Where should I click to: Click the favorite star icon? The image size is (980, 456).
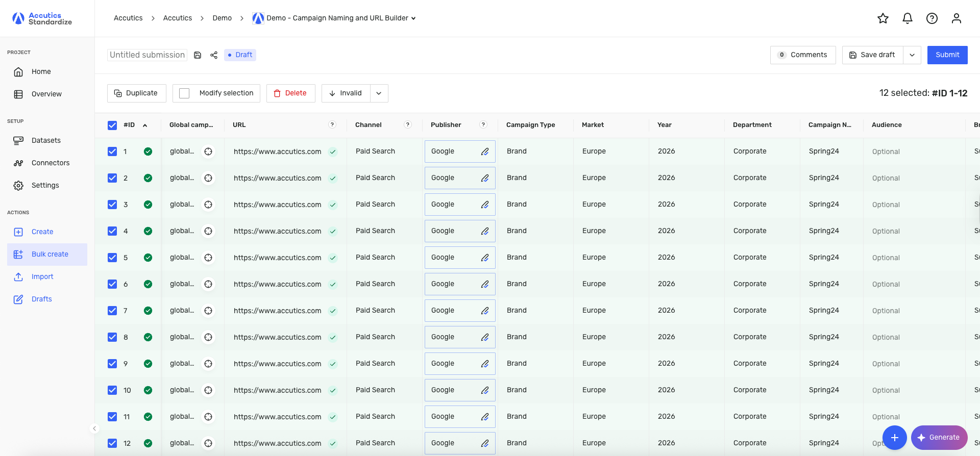(x=883, y=18)
